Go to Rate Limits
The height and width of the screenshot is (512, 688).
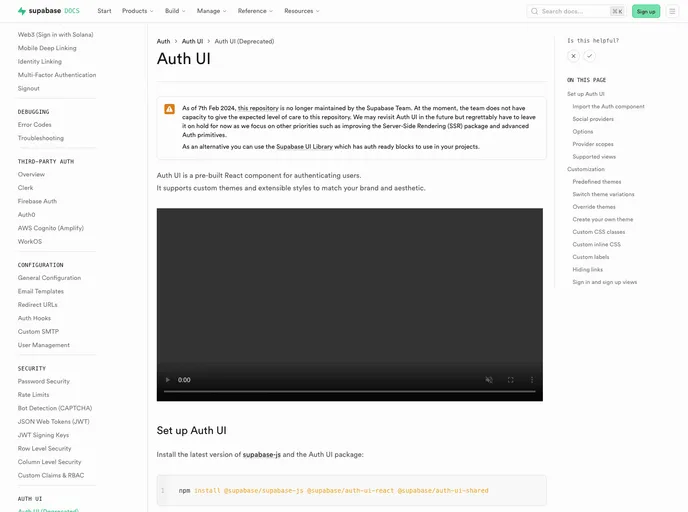pyautogui.click(x=33, y=395)
